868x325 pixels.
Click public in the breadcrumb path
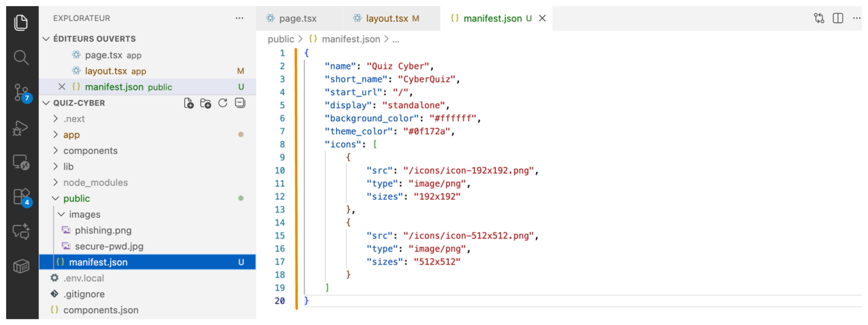[280, 40]
